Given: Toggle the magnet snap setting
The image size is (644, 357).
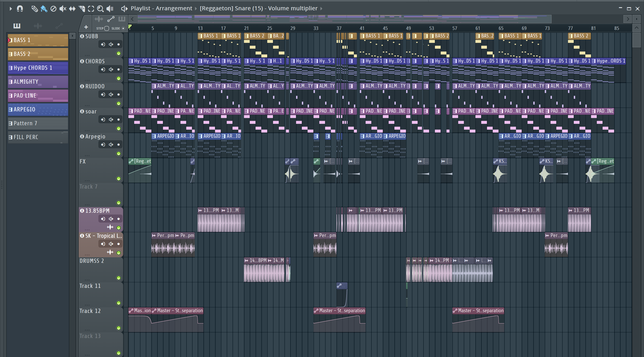Looking at the screenshot, I should click(20, 9).
